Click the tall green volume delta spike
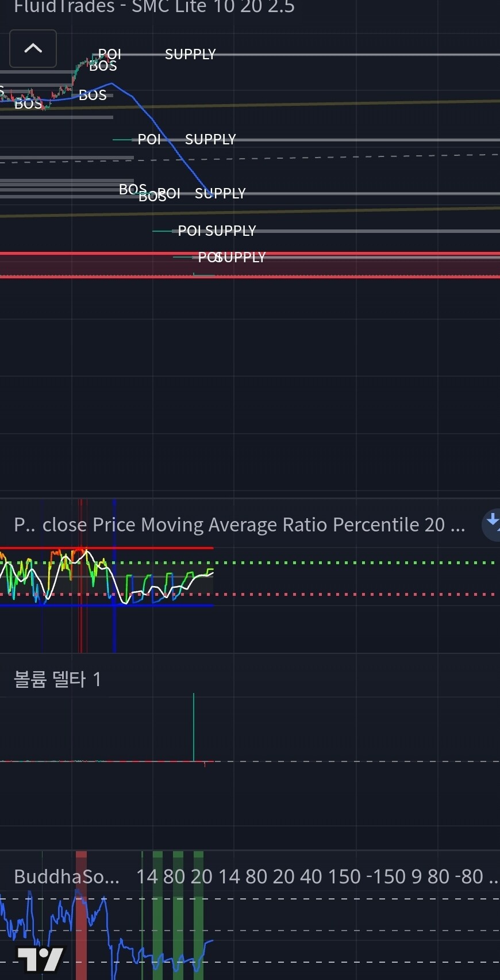 (194, 727)
